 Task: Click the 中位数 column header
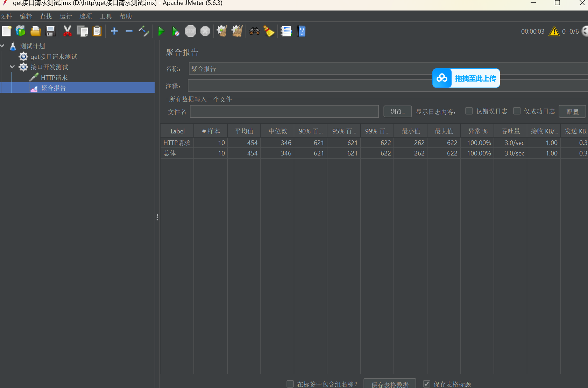pyautogui.click(x=278, y=131)
